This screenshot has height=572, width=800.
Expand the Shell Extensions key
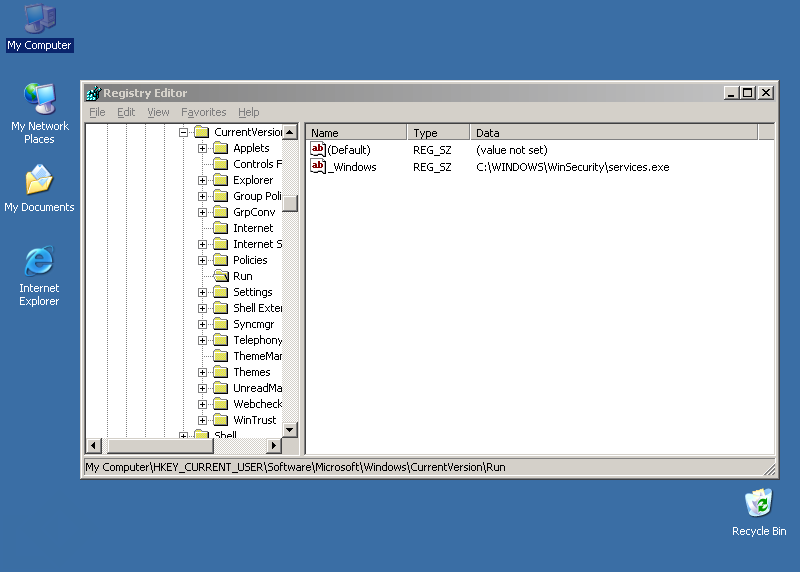pos(203,308)
